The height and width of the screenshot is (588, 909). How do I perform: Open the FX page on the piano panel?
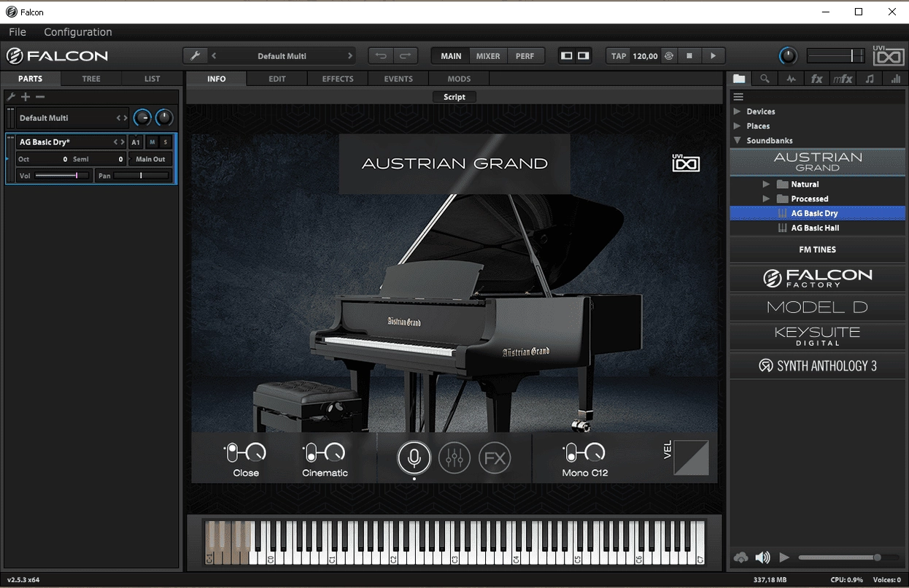(495, 458)
